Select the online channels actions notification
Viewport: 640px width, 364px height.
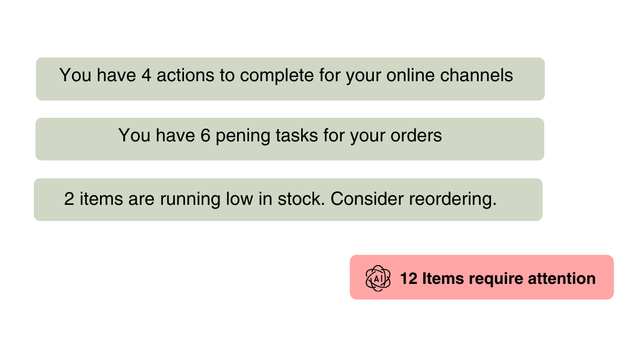(290, 78)
